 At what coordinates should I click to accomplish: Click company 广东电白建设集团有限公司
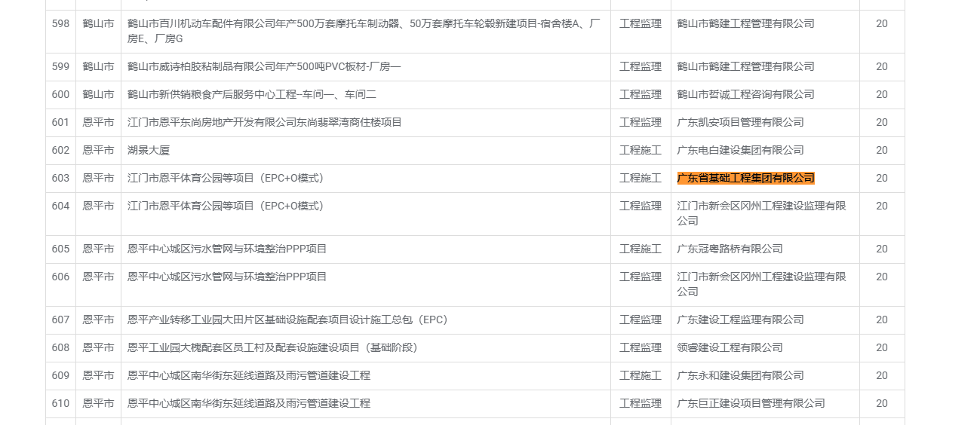[x=741, y=151]
